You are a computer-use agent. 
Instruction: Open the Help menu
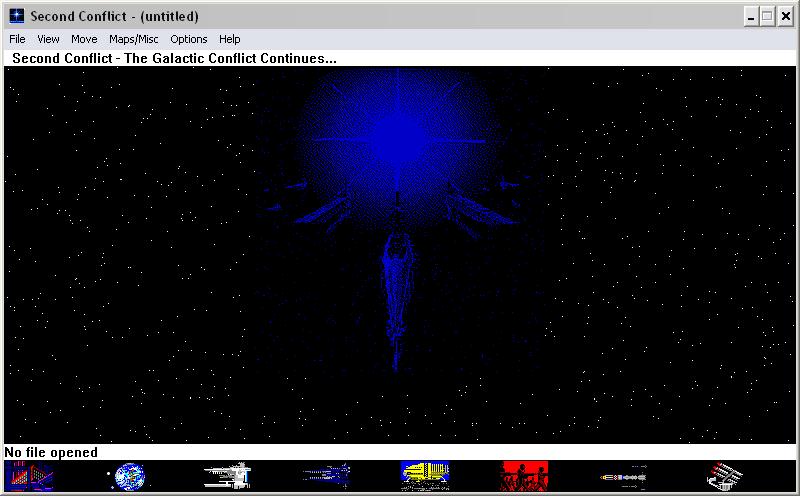click(230, 39)
